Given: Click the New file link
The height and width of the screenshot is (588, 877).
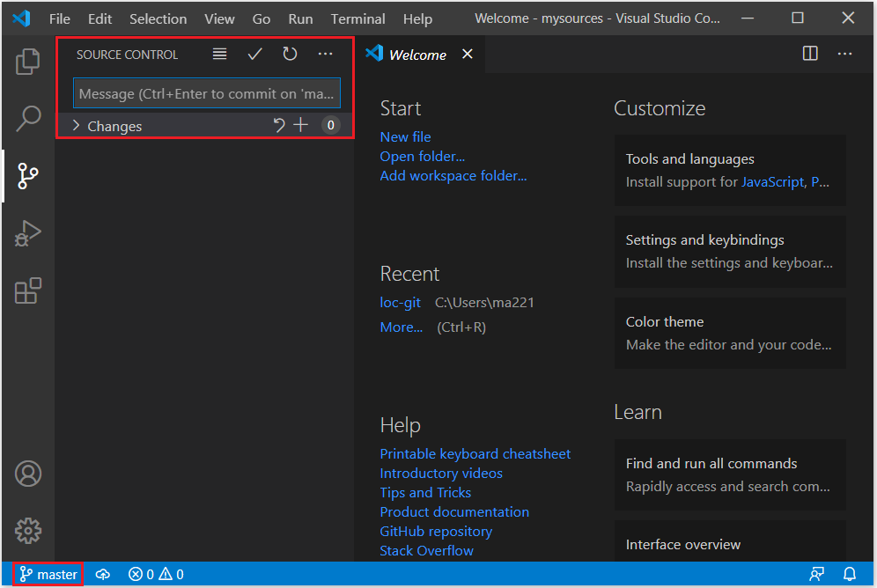Looking at the screenshot, I should click(406, 137).
